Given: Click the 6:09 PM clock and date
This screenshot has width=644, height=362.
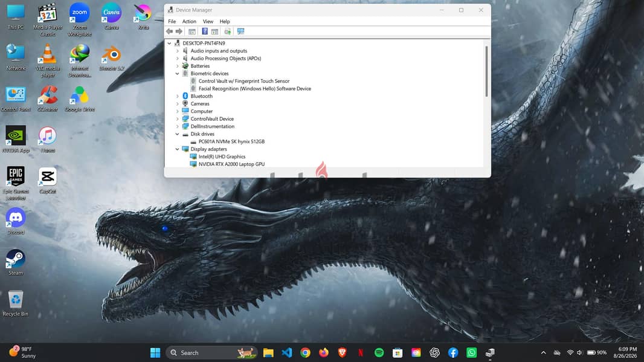Looking at the screenshot, I should [625, 352].
